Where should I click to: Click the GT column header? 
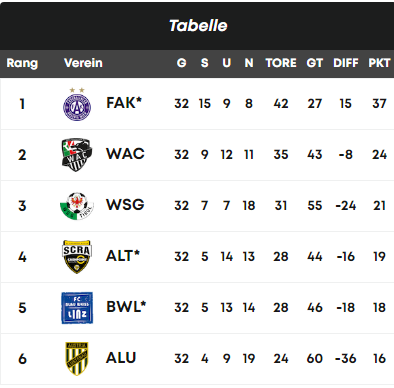click(x=315, y=63)
